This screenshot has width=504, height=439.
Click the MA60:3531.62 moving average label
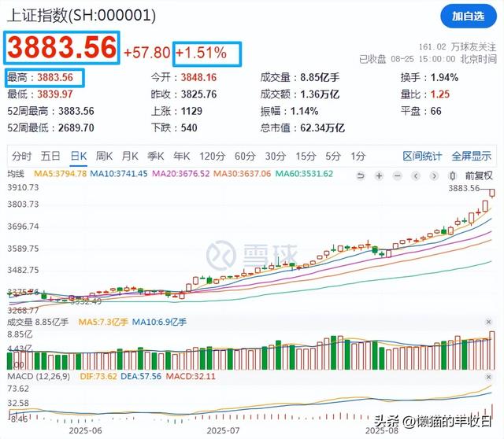[x=304, y=174]
